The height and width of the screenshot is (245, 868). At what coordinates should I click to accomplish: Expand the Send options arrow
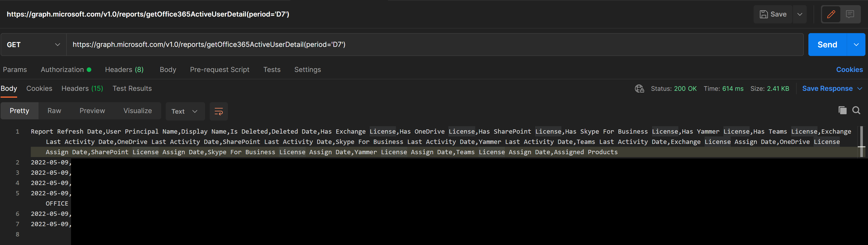[x=856, y=45]
